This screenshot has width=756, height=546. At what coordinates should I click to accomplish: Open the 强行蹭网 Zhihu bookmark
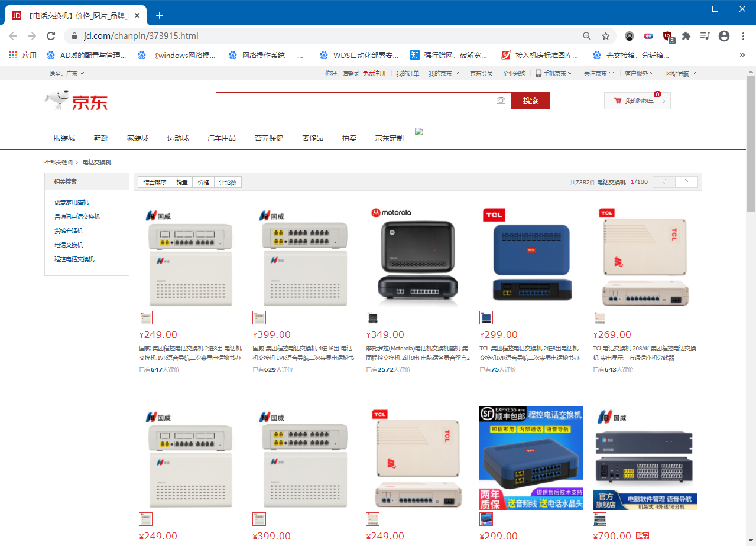tap(449, 56)
